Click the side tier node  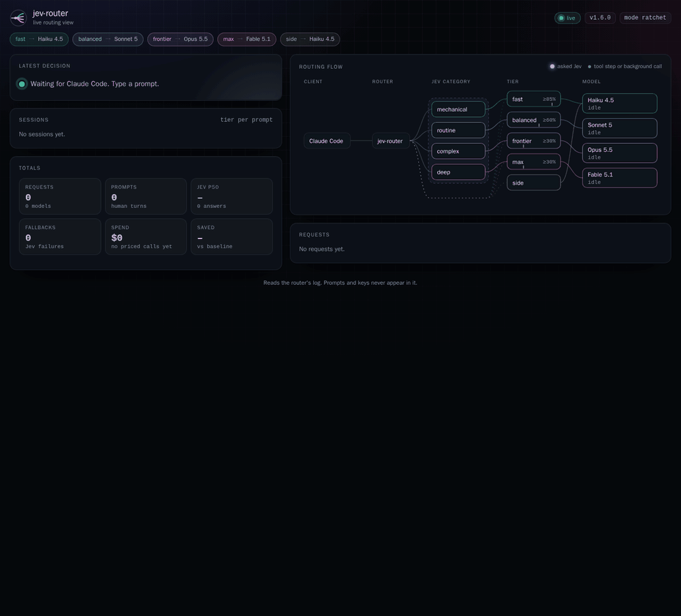[534, 183]
